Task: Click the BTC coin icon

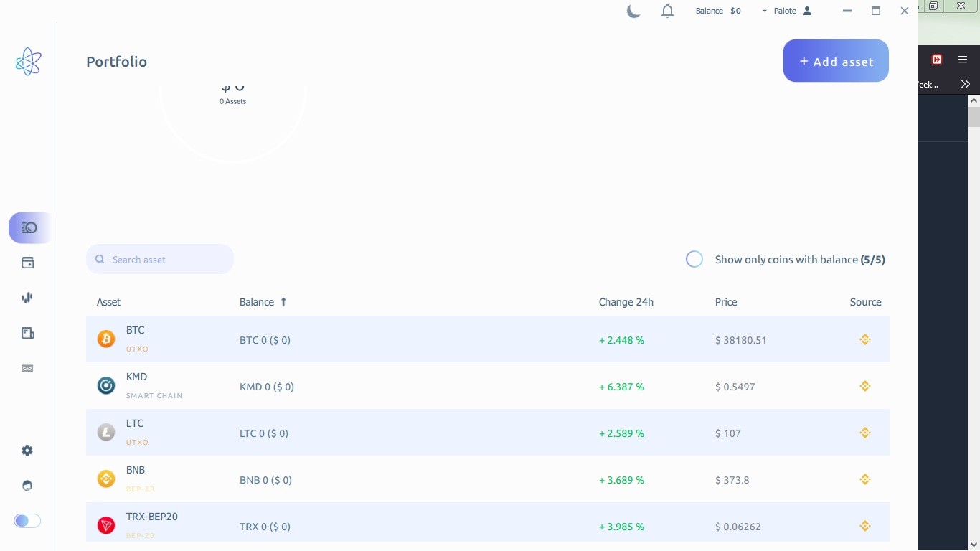Action: [106, 339]
